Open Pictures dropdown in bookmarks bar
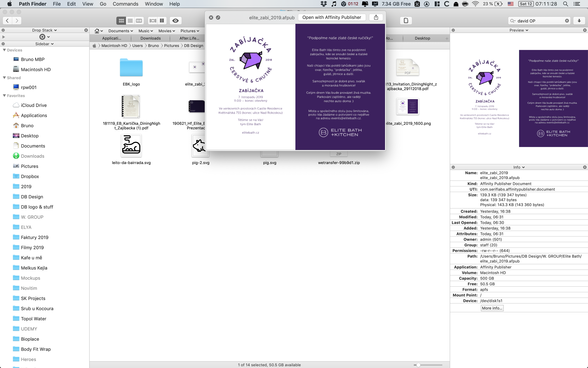The width and height of the screenshot is (588, 368). pos(190,31)
